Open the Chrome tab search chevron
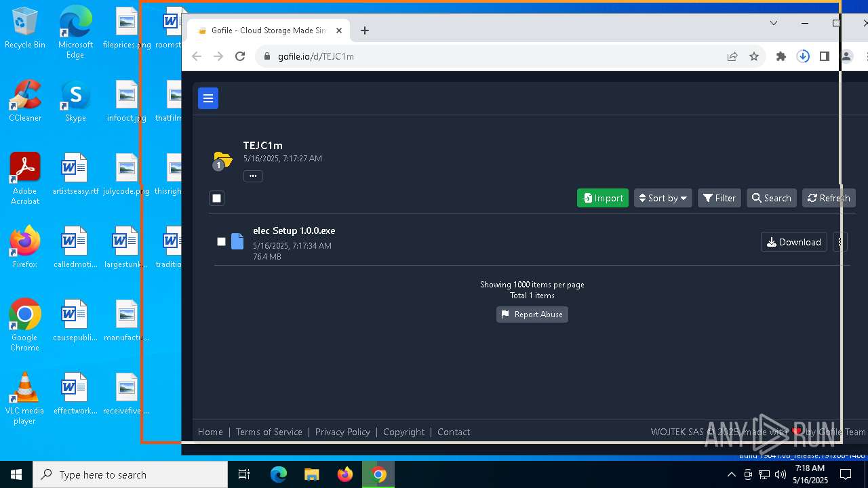868x488 pixels. coord(774,23)
